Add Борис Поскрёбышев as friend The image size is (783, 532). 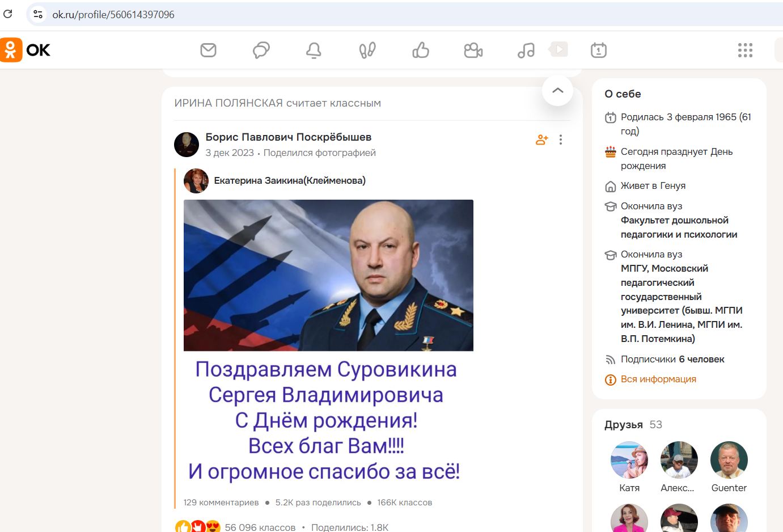[x=541, y=139]
